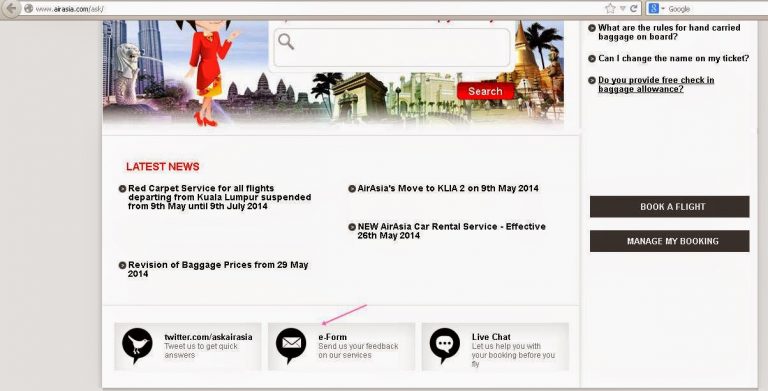This screenshot has height=391, width=768.
Task: Click 'Send us your feedback on our services' text
Action: coord(358,350)
